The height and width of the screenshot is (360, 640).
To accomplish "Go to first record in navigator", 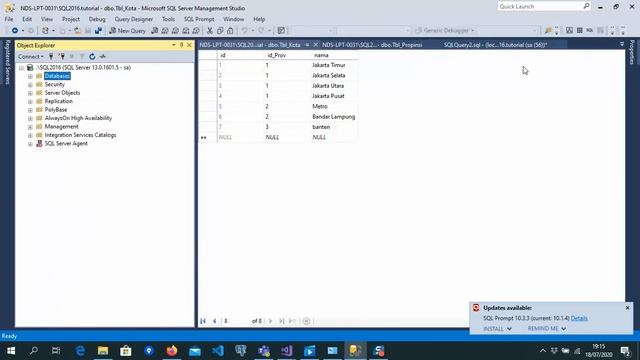I will (203, 321).
